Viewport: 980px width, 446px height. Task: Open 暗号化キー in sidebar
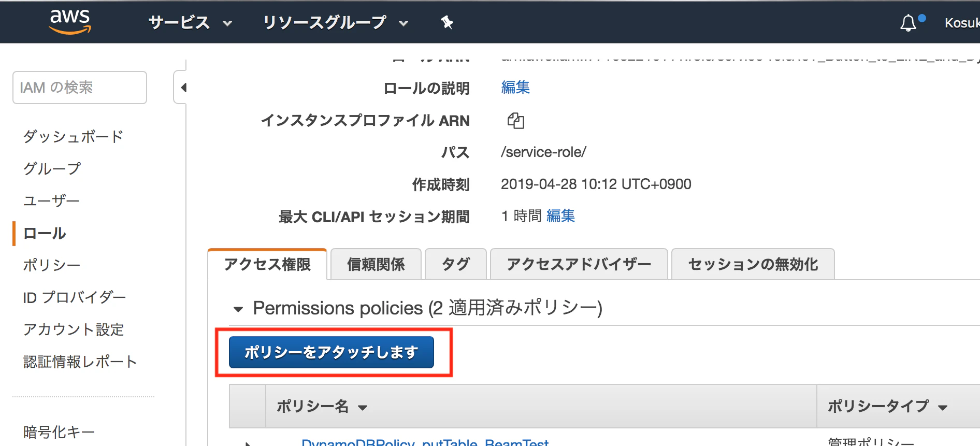tap(59, 431)
